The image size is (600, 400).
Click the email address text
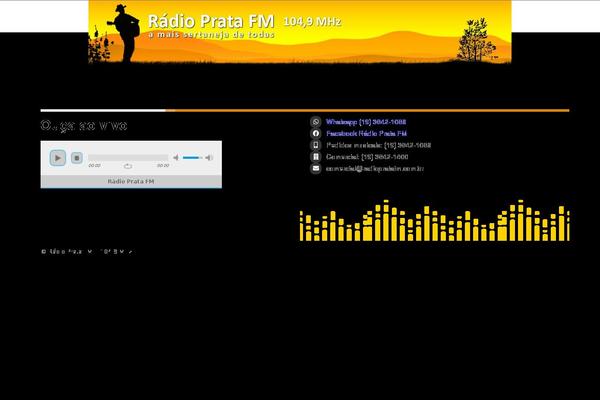(x=375, y=168)
